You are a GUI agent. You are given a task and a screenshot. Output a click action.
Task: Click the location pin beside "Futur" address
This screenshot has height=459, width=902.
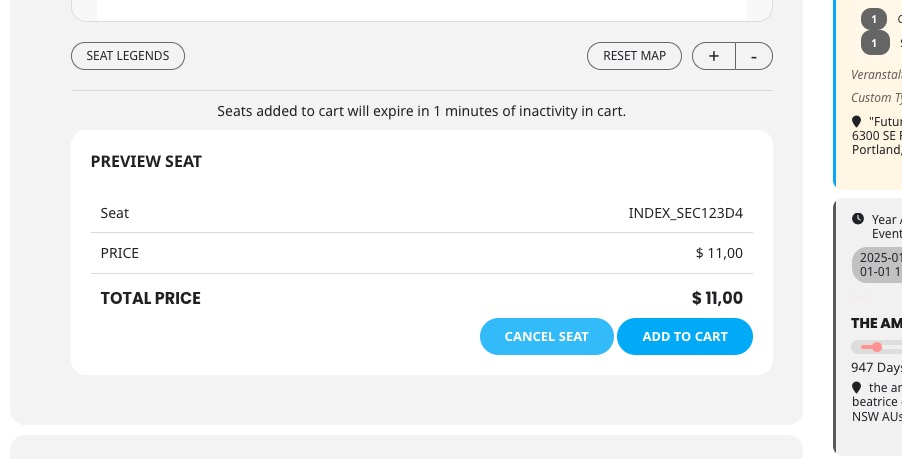[x=857, y=121]
